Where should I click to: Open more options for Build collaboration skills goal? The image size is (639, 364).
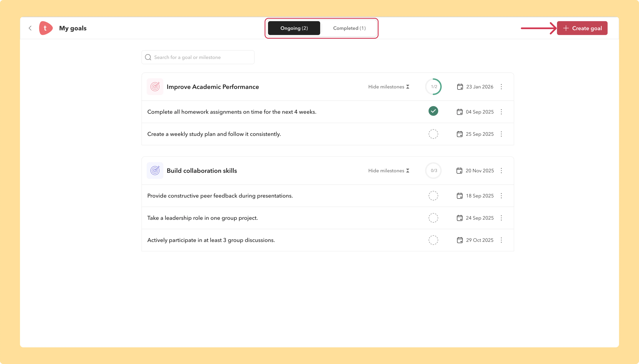point(501,170)
